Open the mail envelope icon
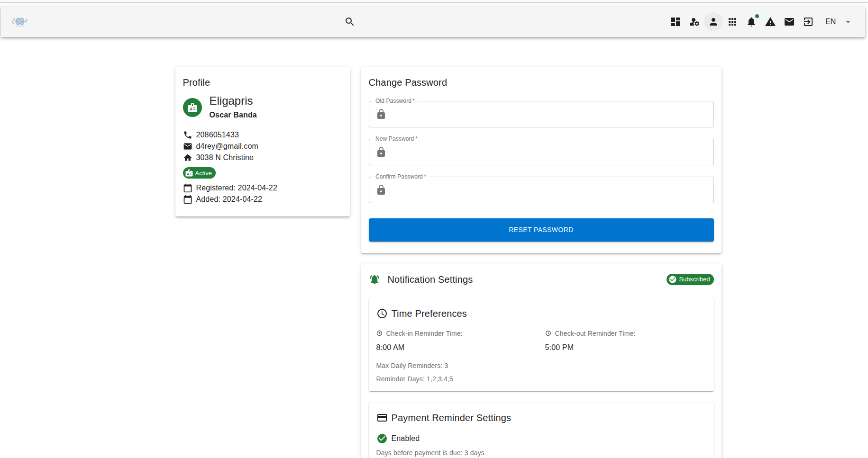 [x=789, y=22]
